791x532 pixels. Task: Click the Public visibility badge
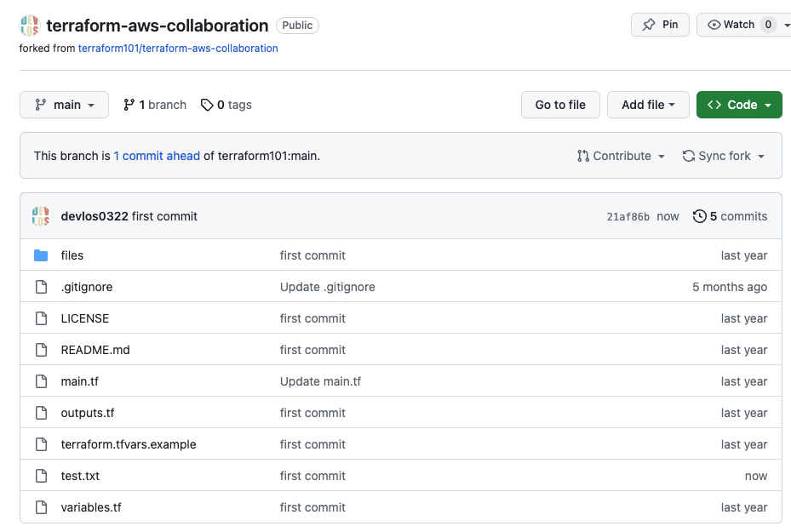297,26
